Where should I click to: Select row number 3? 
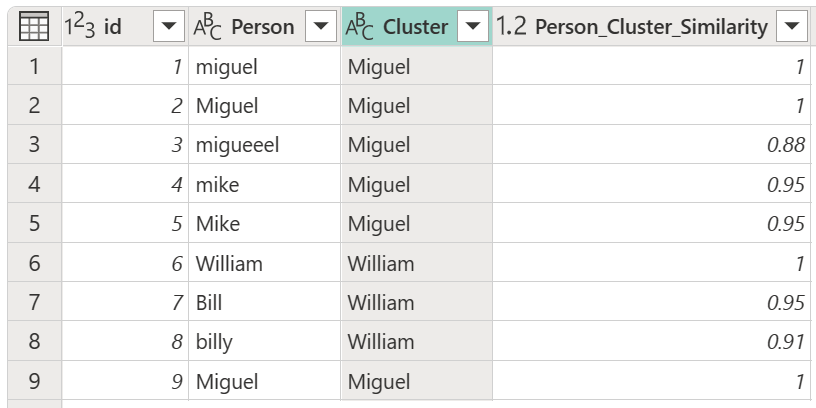33,145
